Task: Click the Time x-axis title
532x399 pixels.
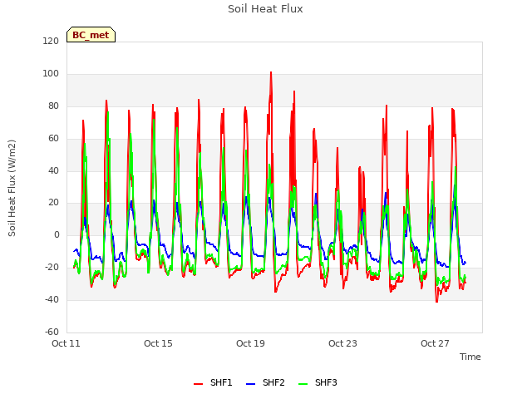Action: coord(470,357)
